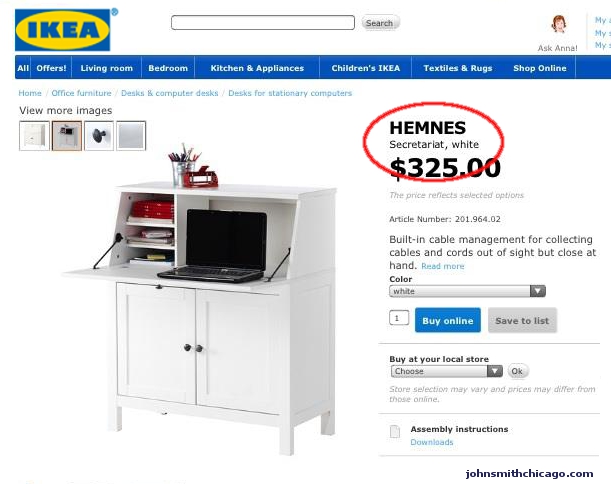
Task: Open the Living room menu
Action: (106, 68)
